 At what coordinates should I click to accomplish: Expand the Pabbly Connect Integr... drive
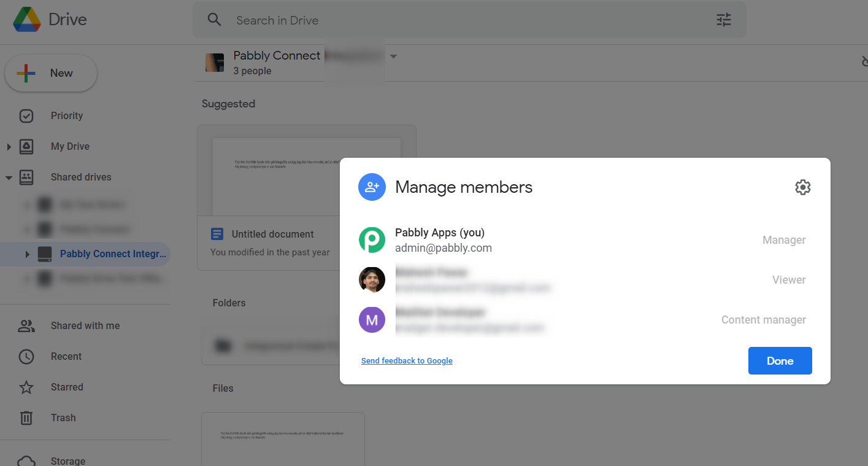[x=26, y=254]
